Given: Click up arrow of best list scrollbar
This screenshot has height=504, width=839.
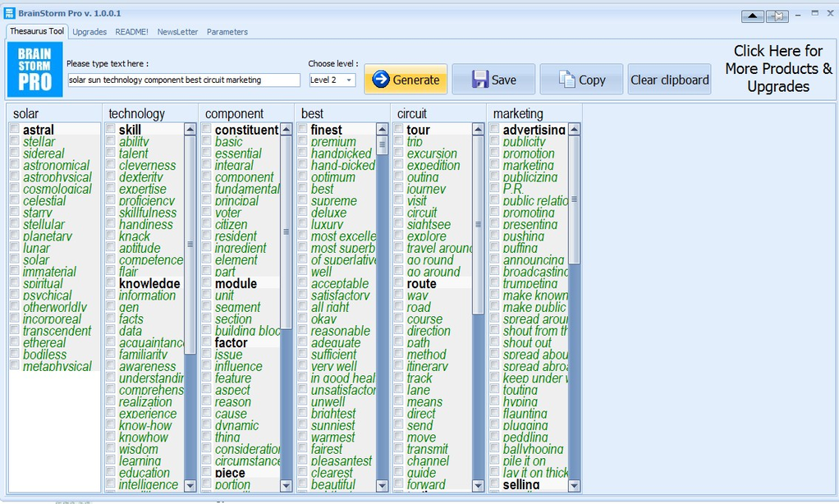Looking at the screenshot, I should point(382,129).
